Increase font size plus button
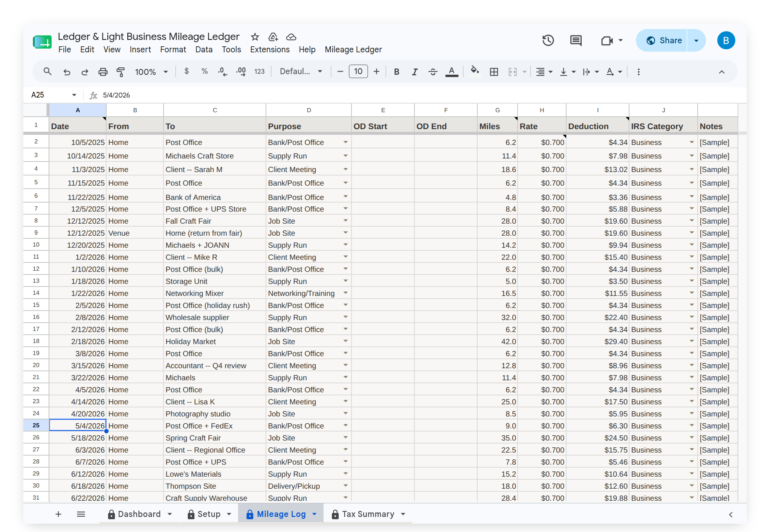The image size is (770, 532). [x=376, y=72]
